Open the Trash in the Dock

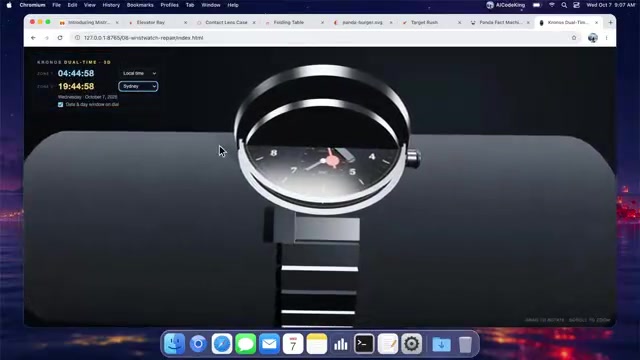tap(465, 344)
